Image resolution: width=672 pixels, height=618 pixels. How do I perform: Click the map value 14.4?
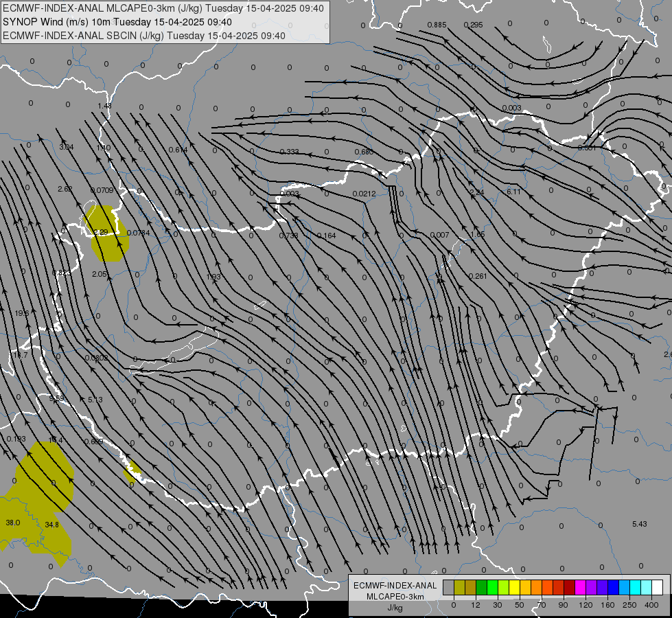pos(56,440)
